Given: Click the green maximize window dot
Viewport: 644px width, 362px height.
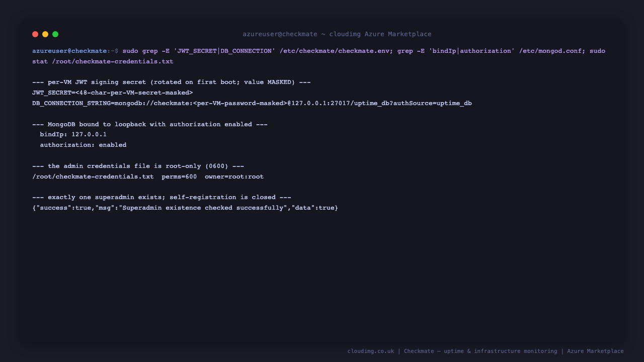Looking at the screenshot, I should click(x=55, y=34).
